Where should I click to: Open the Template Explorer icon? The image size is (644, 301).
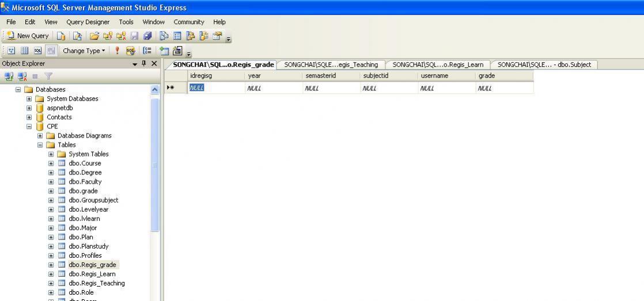click(x=204, y=36)
